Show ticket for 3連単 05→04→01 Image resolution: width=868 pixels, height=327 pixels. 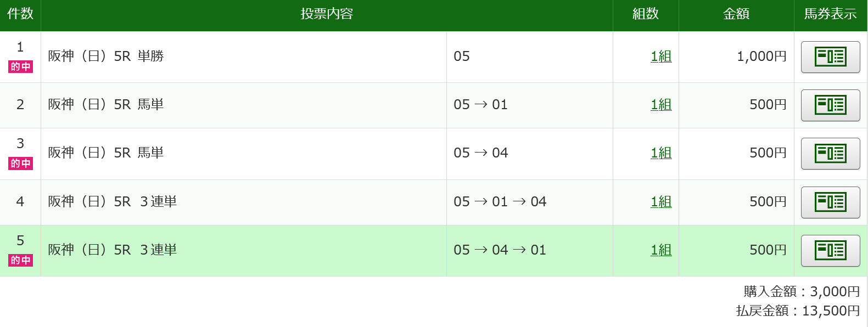click(830, 251)
